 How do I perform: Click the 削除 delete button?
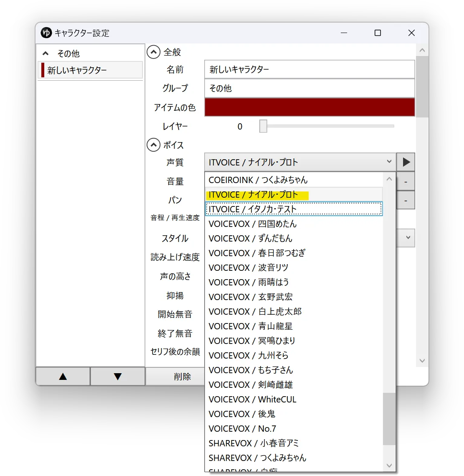(175, 377)
